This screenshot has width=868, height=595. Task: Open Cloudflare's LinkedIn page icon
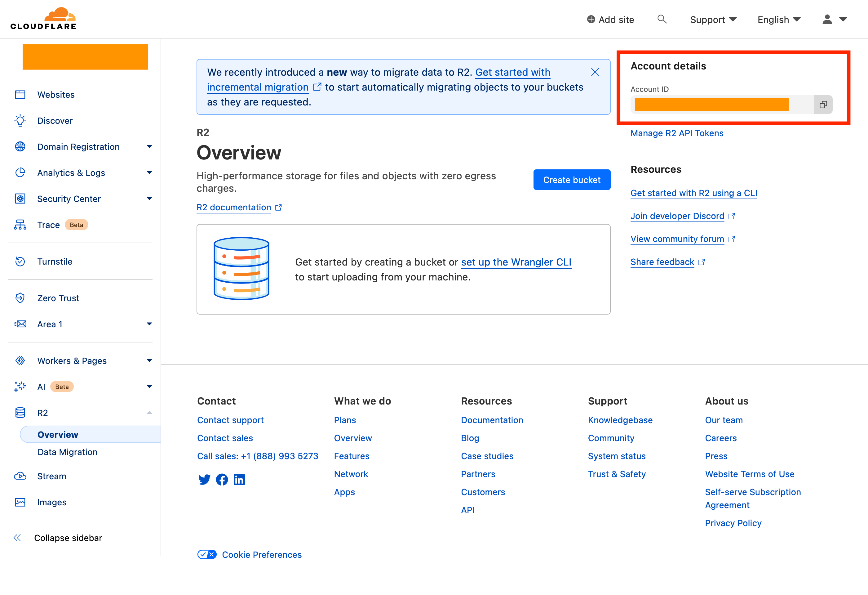click(239, 479)
